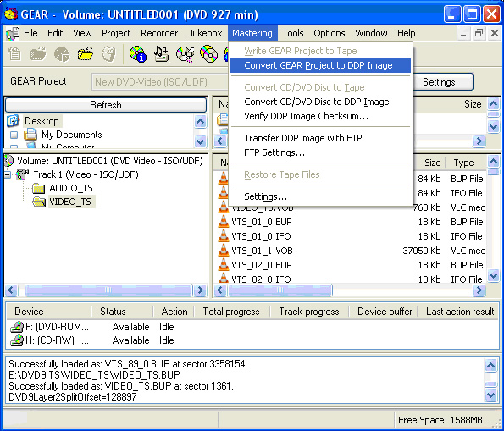Click the greyed trash bin toolbar icon
504x431 pixels.
tap(108, 53)
